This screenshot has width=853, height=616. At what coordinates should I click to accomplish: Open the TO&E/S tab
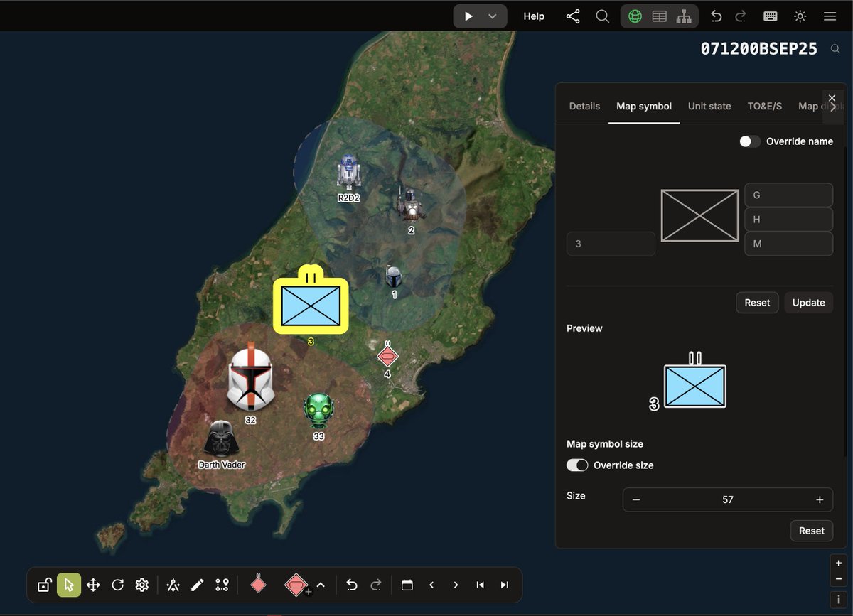pos(765,106)
